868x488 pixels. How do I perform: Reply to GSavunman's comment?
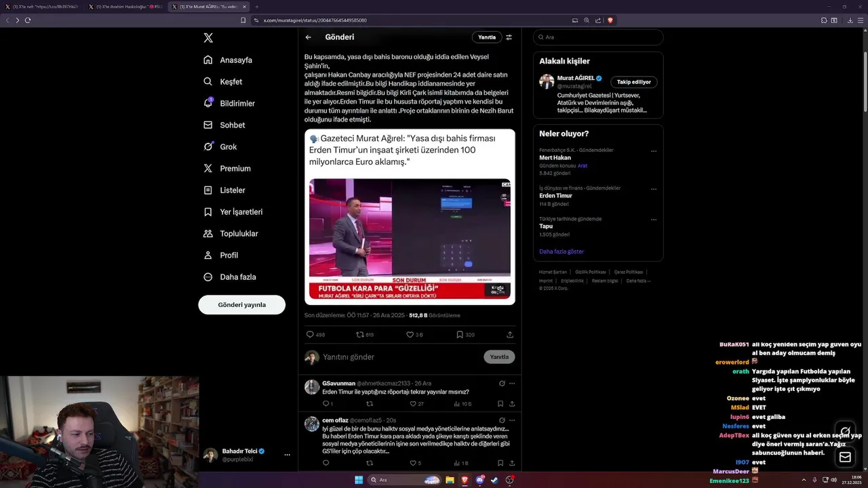327,404
